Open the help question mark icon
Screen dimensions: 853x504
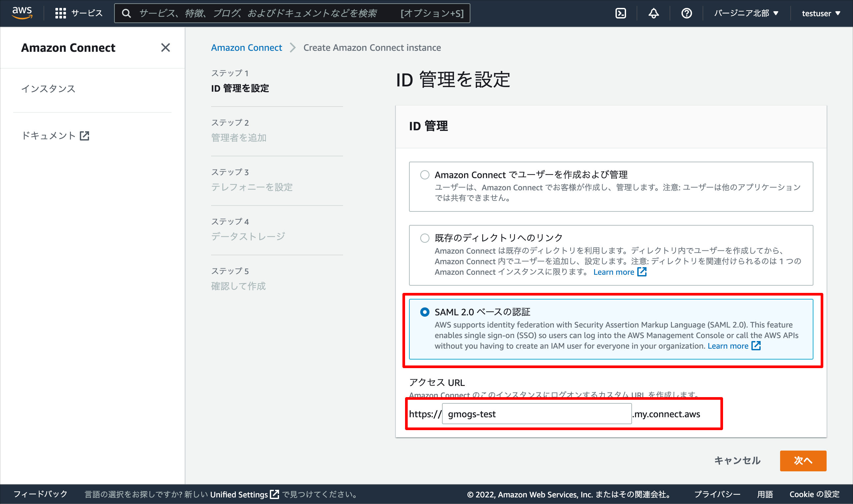pos(687,13)
